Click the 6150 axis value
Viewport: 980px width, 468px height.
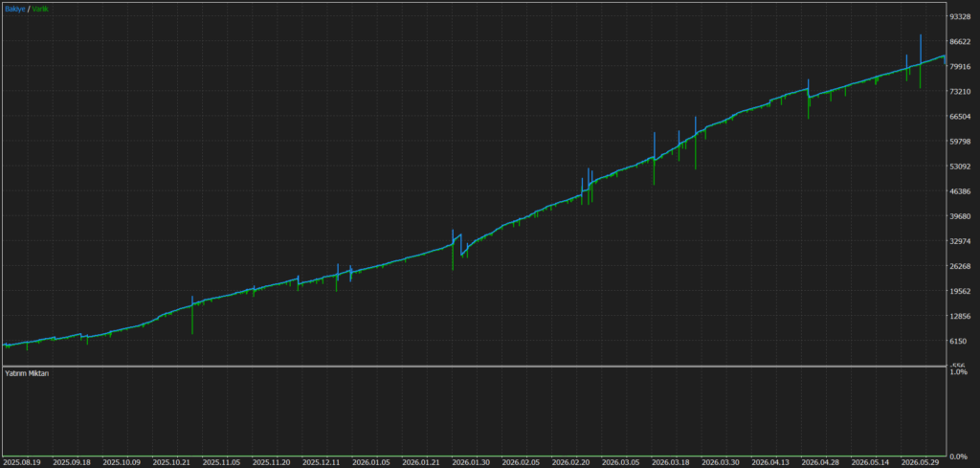957,341
